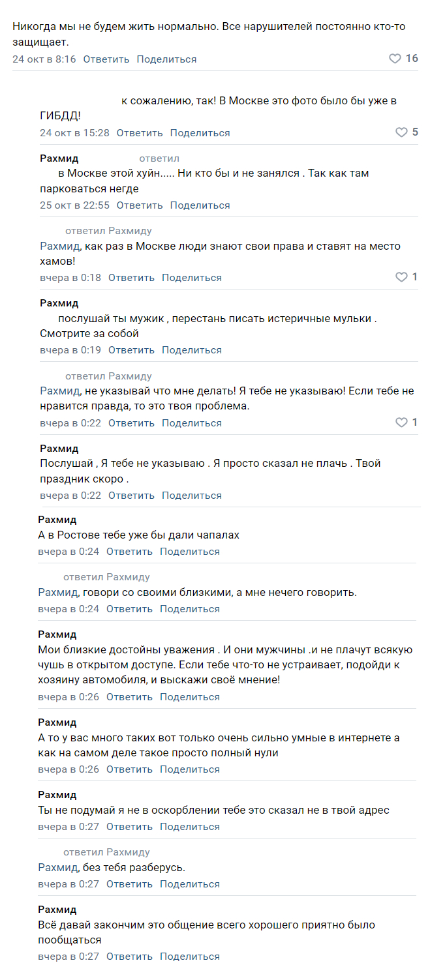The image size is (430, 980).
Task: Reply to the top comment from 24 окт 8:16
Action: 106,59
